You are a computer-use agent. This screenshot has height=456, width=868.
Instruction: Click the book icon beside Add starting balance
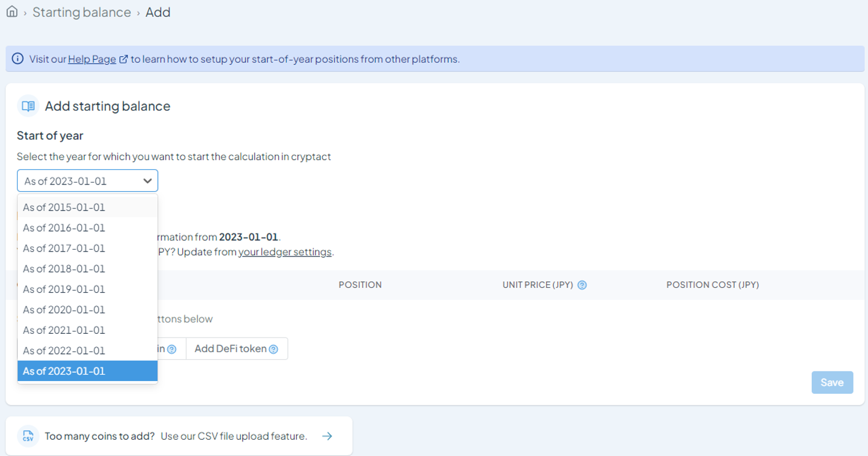[x=28, y=106]
